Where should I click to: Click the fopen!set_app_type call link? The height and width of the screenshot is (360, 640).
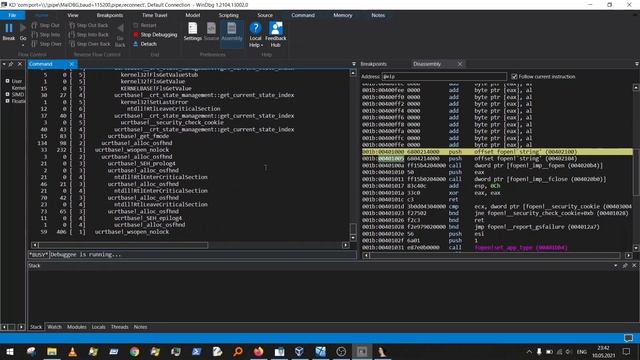click(521, 247)
